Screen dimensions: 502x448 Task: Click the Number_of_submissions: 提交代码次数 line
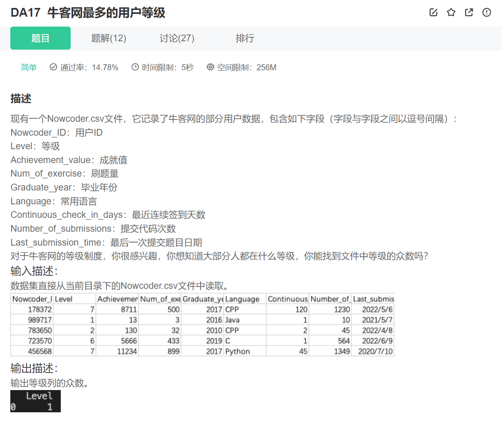[x=93, y=229]
